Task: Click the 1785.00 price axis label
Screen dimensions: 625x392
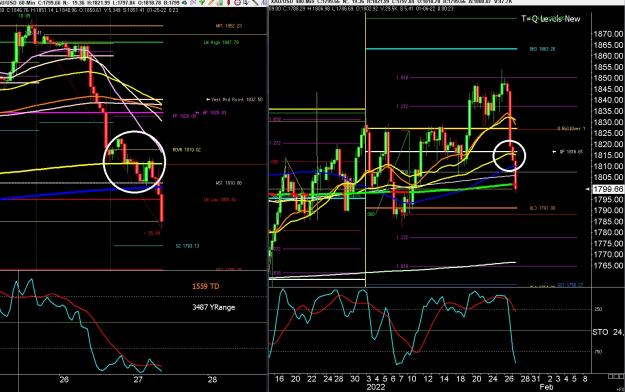Action: [x=608, y=222]
